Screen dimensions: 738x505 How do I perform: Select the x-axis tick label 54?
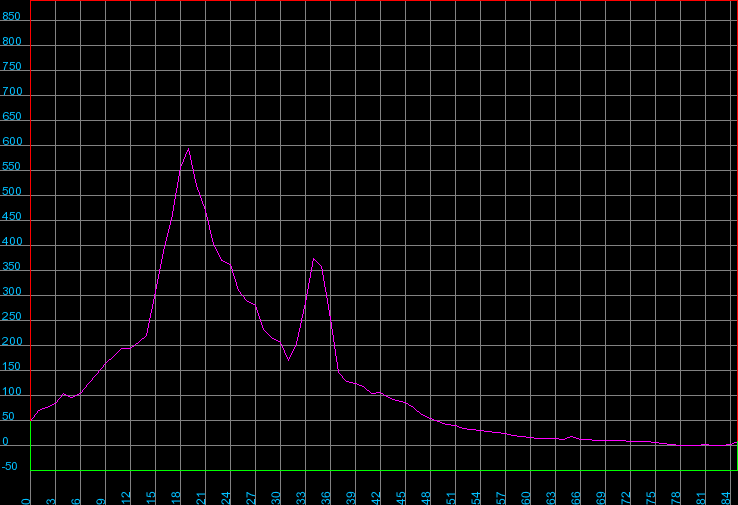tap(476, 498)
